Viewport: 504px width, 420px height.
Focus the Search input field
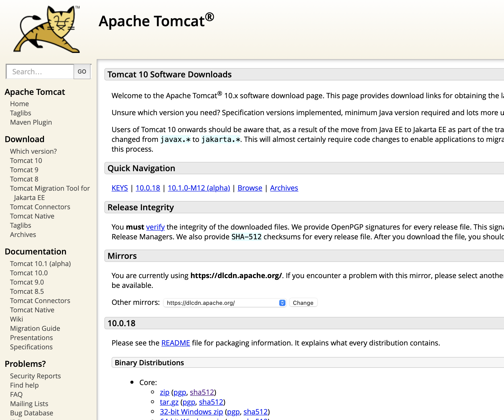click(x=40, y=71)
